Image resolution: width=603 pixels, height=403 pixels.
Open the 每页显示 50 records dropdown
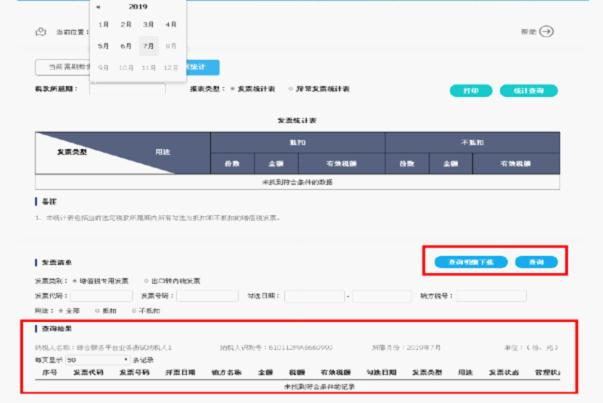point(98,360)
